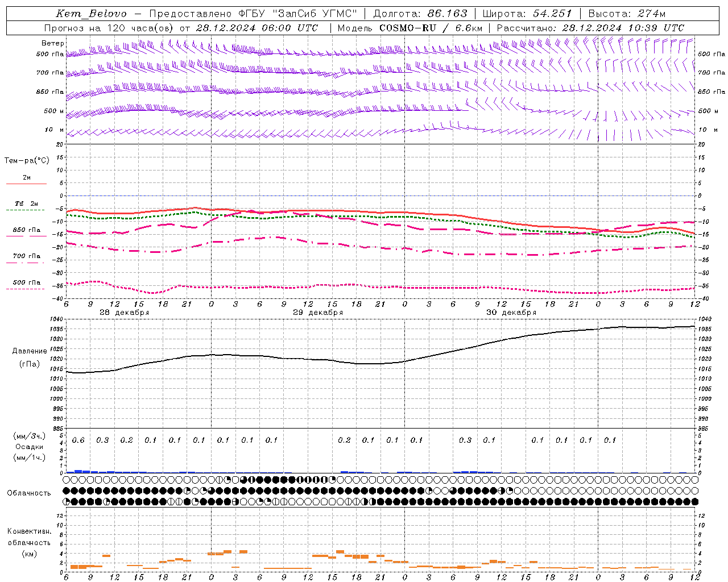Click the Ветер panel label

(53, 43)
